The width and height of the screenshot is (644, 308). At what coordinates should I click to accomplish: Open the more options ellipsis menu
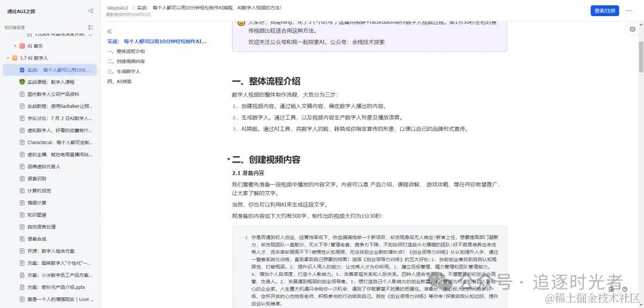(629, 11)
